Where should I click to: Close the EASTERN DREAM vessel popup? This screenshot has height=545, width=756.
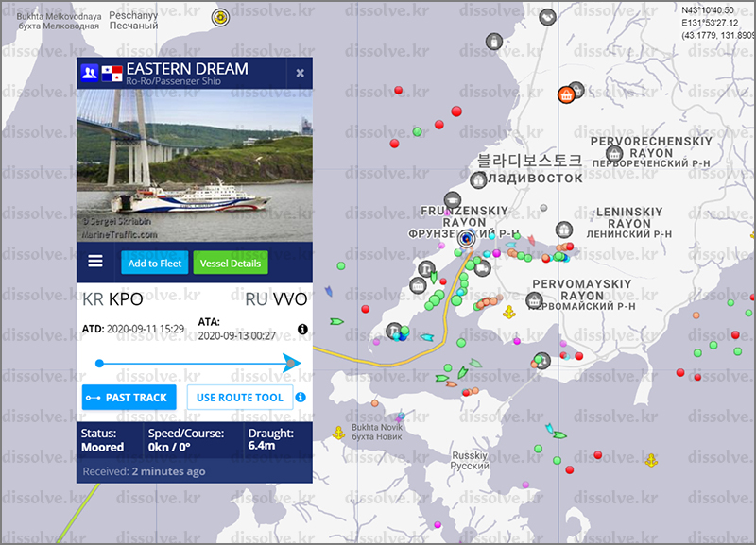(300, 73)
